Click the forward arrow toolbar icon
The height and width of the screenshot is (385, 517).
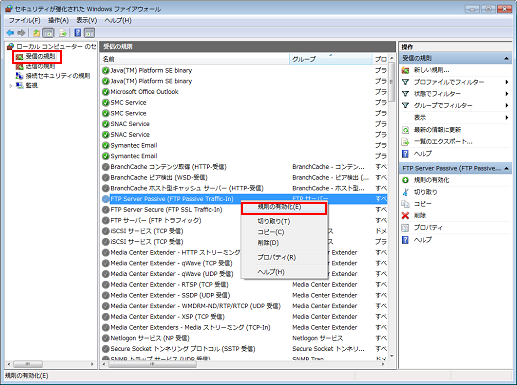[x=21, y=33]
